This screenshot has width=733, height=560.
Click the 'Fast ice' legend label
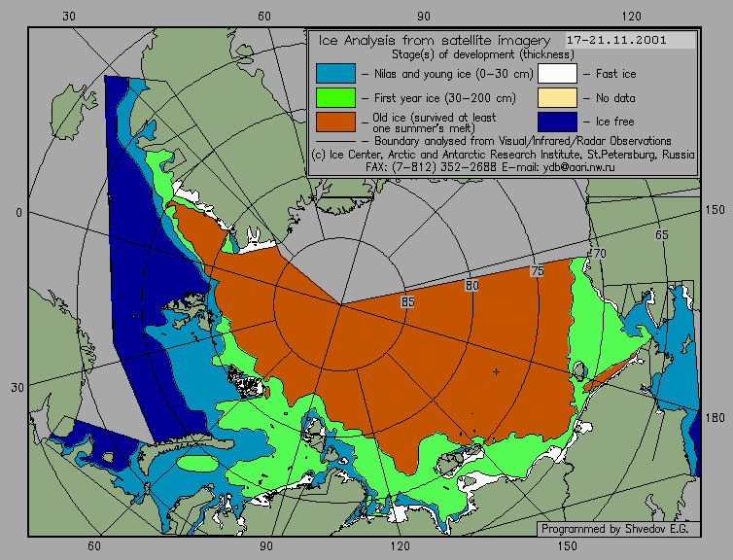coord(615,74)
